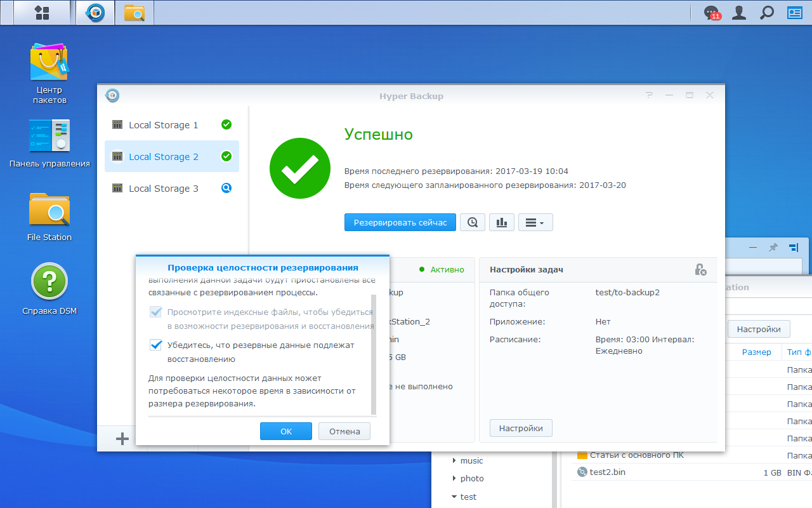
Task: Click the Время последнего резервирования line
Action: (457, 171)
